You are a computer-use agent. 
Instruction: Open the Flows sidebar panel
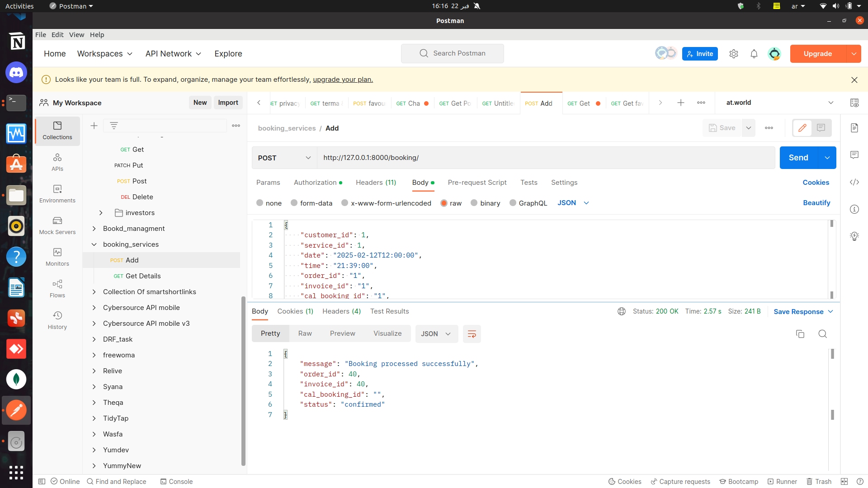tap(57, 288)
